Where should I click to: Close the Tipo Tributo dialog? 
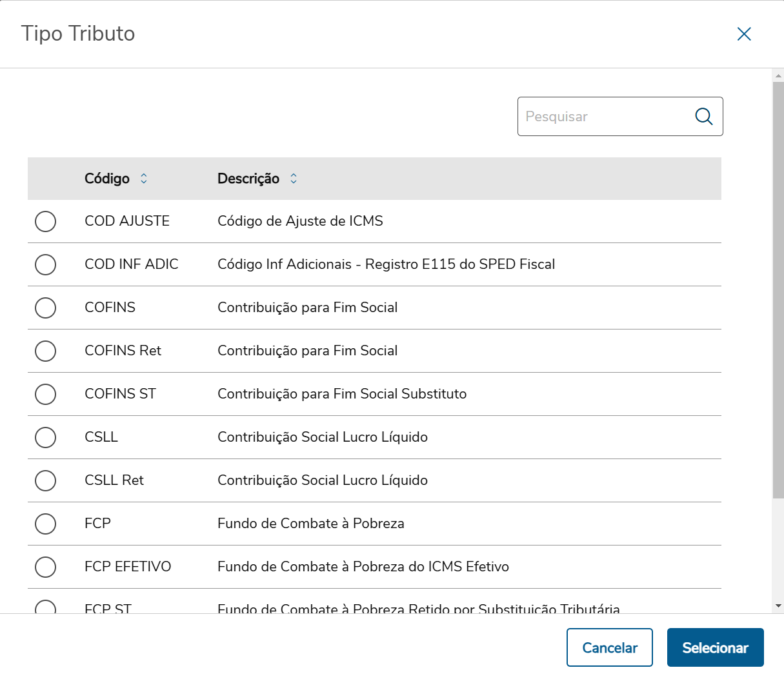pyautogui.click(x=744, y=34)
